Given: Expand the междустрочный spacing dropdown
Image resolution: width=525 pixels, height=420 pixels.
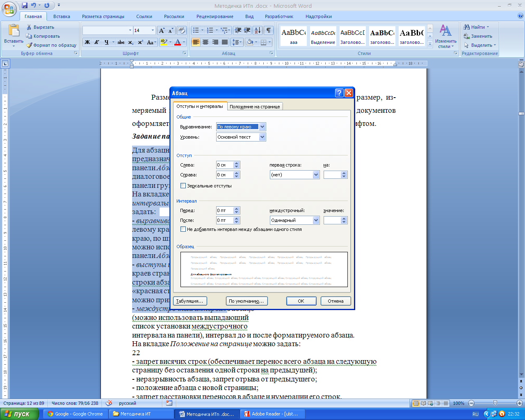Looking at the screenshot, I should [x=316, y=220].
